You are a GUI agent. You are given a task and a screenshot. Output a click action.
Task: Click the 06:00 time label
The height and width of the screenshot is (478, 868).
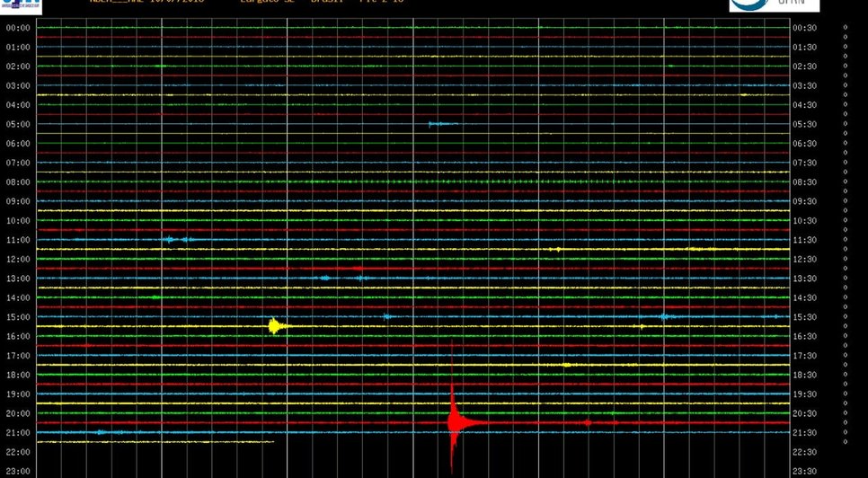(18, 144)
